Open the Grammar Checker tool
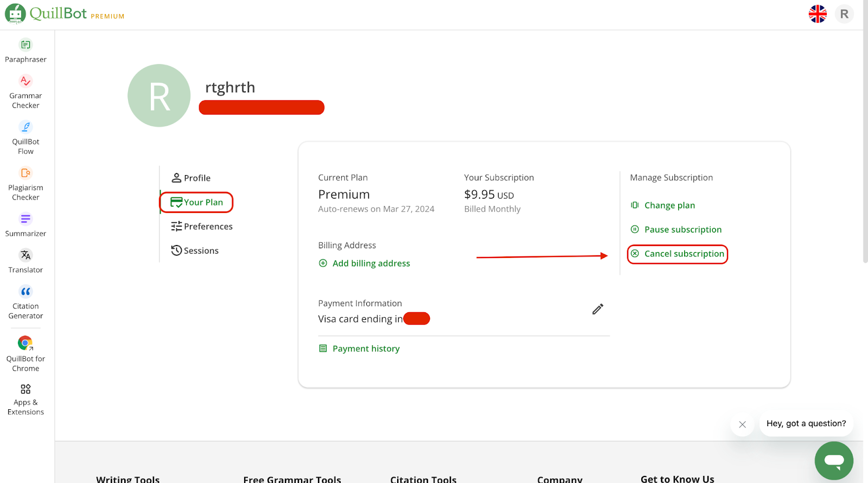The image size is (868, 483). point(25,92)
